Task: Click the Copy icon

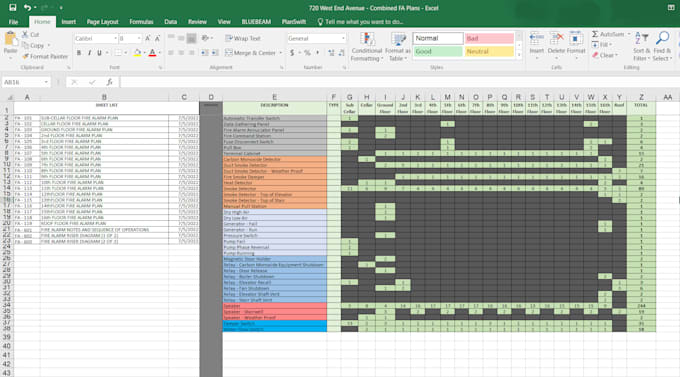Action: [x=25, y=45]
